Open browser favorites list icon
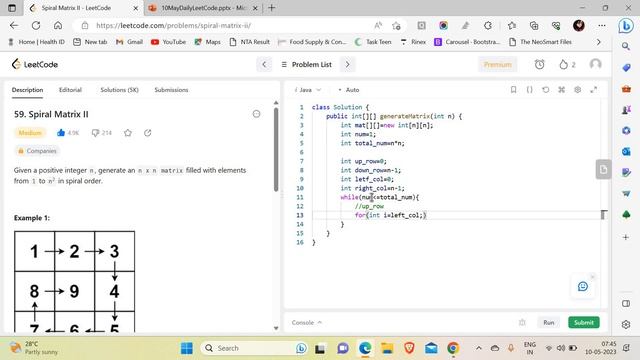The image size is (640, 360). point(512,26)
